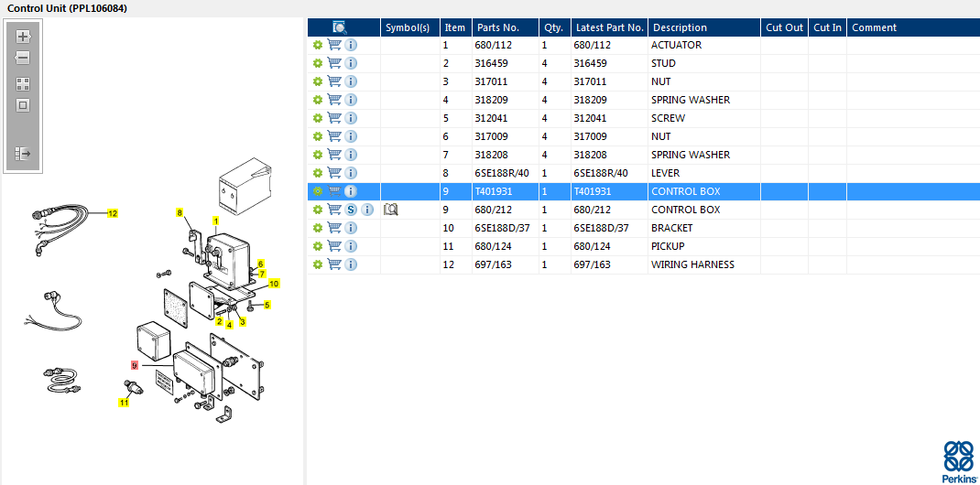980x485 pixels.
Task: Open info for NUT 317009 row
Action: click(351, 136)
